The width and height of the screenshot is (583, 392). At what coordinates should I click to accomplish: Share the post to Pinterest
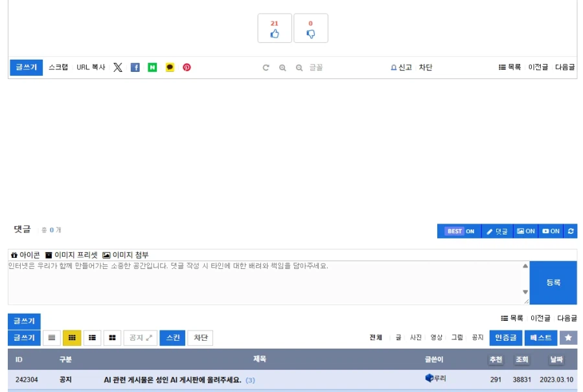[x=187, y=67]
